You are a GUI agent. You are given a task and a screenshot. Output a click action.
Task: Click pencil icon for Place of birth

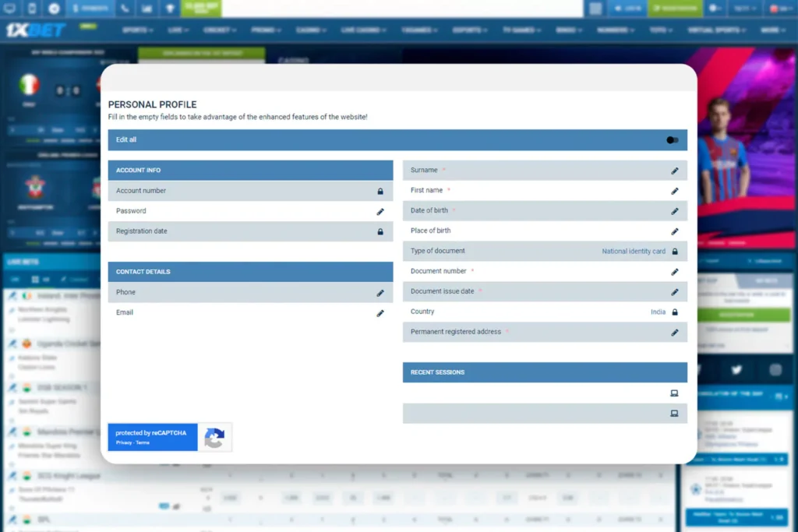point(675,231)
